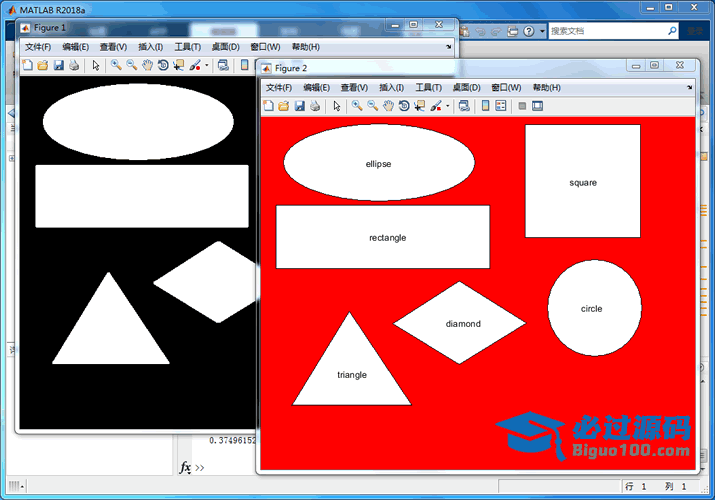
Task: Activate Zoom In tool in Figure 2
Action: coord(357,106)
